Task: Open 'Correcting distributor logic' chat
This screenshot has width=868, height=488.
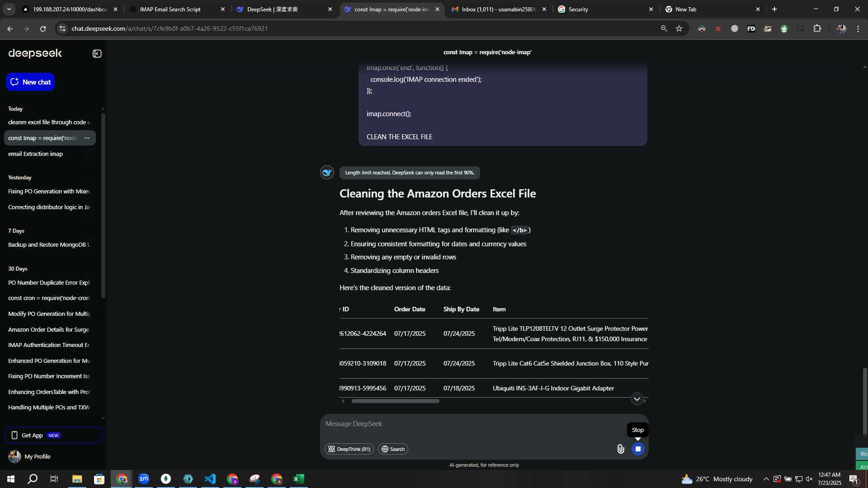Action: tap(49, 207)
